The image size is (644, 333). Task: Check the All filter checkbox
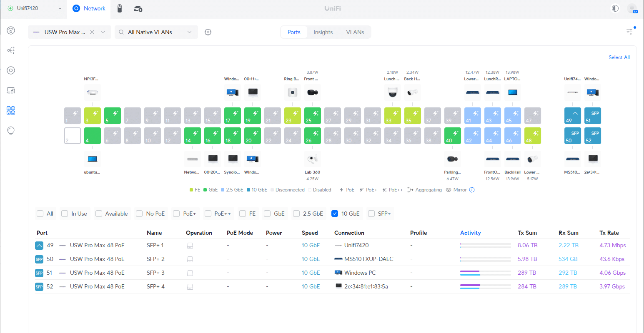(x=40, y=214)
